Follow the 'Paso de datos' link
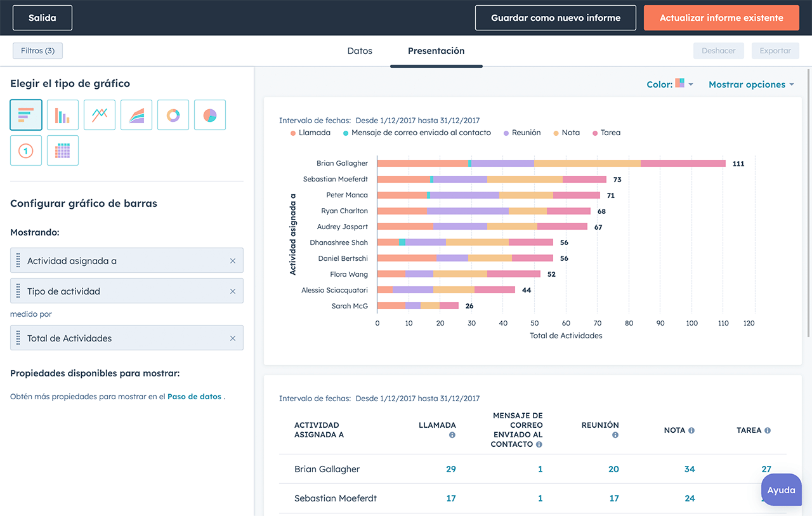 pyautogui.click(x=194, y=397)
